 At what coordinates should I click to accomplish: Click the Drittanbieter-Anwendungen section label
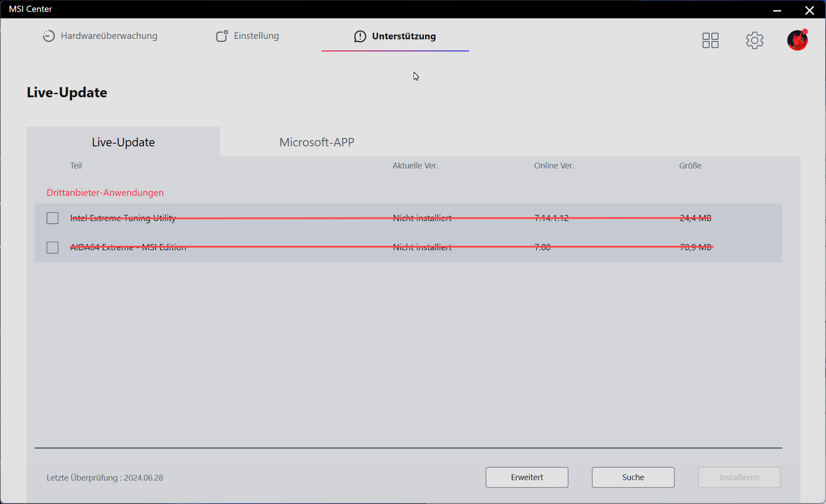coord(105,192)
